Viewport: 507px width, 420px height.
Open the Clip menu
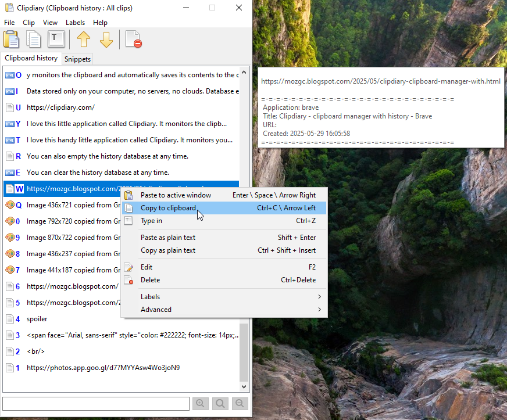pos(28,23)
